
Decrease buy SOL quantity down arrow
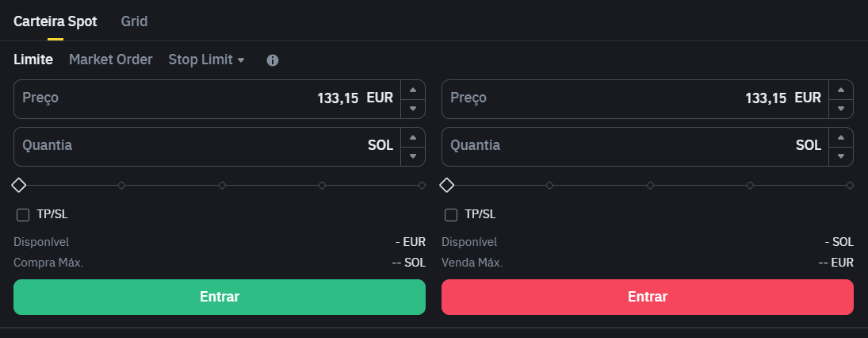pos(413,156)
